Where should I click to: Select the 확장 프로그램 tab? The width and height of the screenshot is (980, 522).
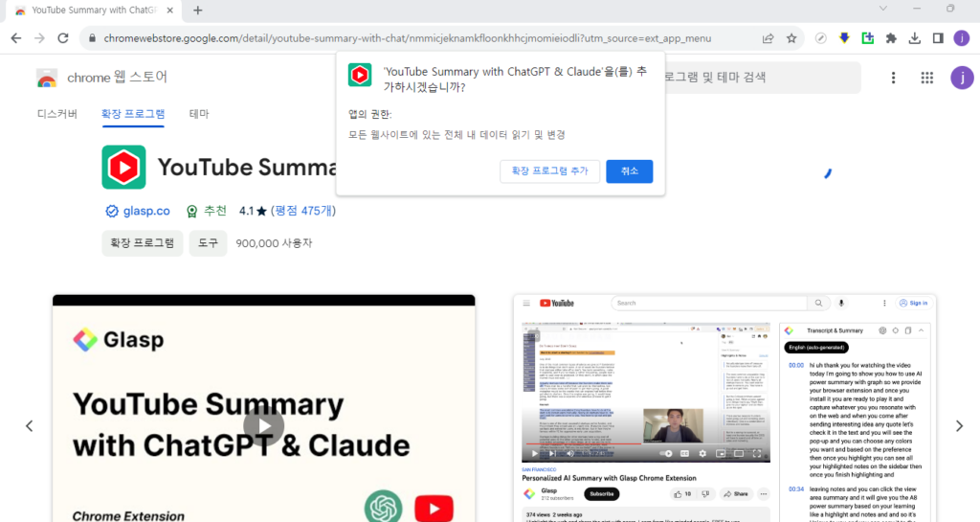tap(133, 114)
